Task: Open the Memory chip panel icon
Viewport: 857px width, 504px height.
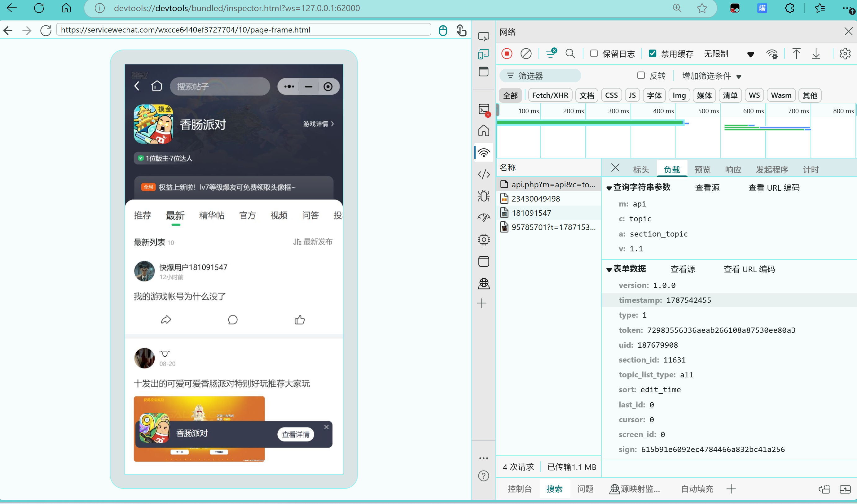Action: [484, 240]
